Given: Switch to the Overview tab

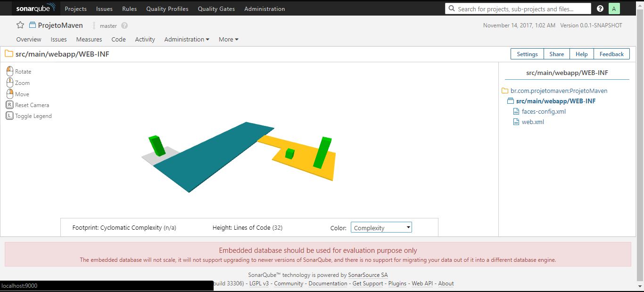Looking at the screenshot, I should [x=29, y=39].
